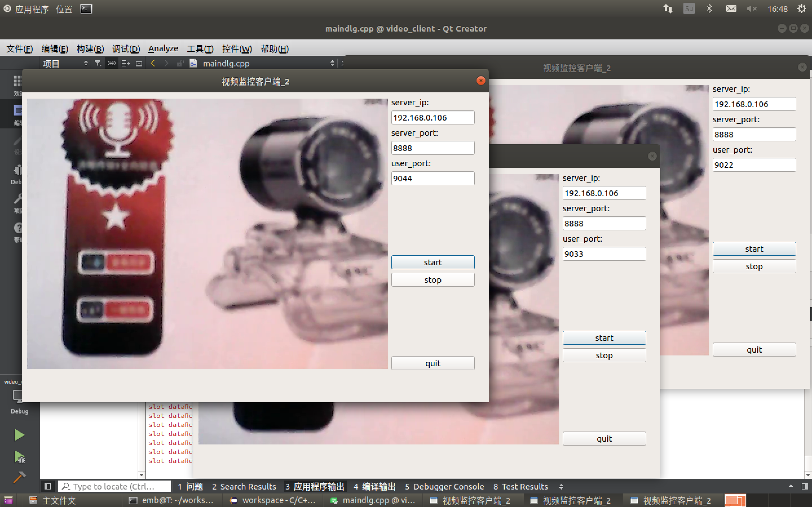Click the Build hammer icon
This screenshot has height=507, width=812.
(19, 477)
